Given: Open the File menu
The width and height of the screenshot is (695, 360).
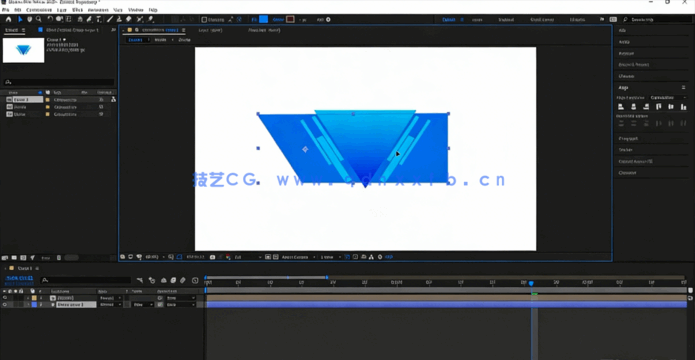Looking at the screenshot, I should click(x=6, y=9).
